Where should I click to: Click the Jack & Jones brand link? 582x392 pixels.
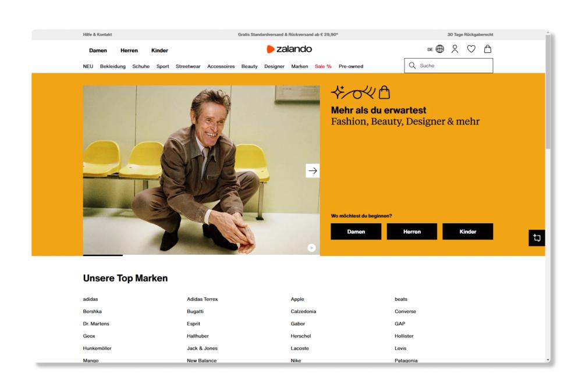[203, 348]
